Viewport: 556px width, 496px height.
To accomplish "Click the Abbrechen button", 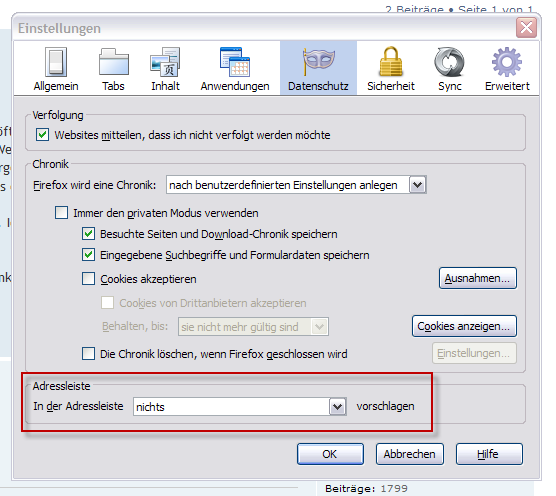I will (x=410, y=454).
